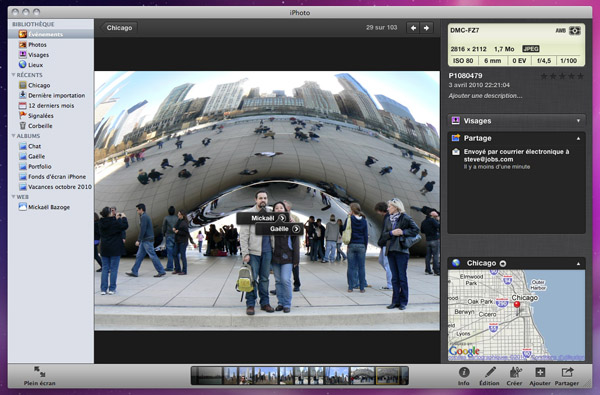Open Gaëlle face tag arrow
The image size is (600, 395).
pyautogui.click(x=296, y=229)
